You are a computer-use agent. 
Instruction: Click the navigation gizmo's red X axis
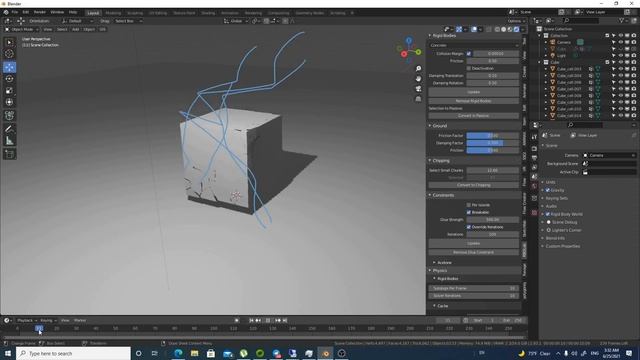pyautogui.click(x=404, y=54)
